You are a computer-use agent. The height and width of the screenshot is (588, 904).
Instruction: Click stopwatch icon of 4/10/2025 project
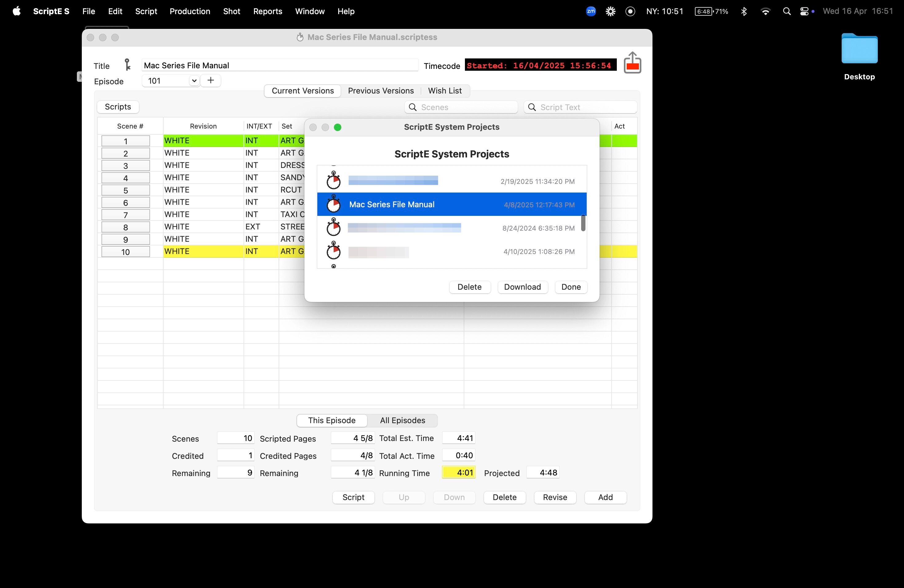(334, 251)
